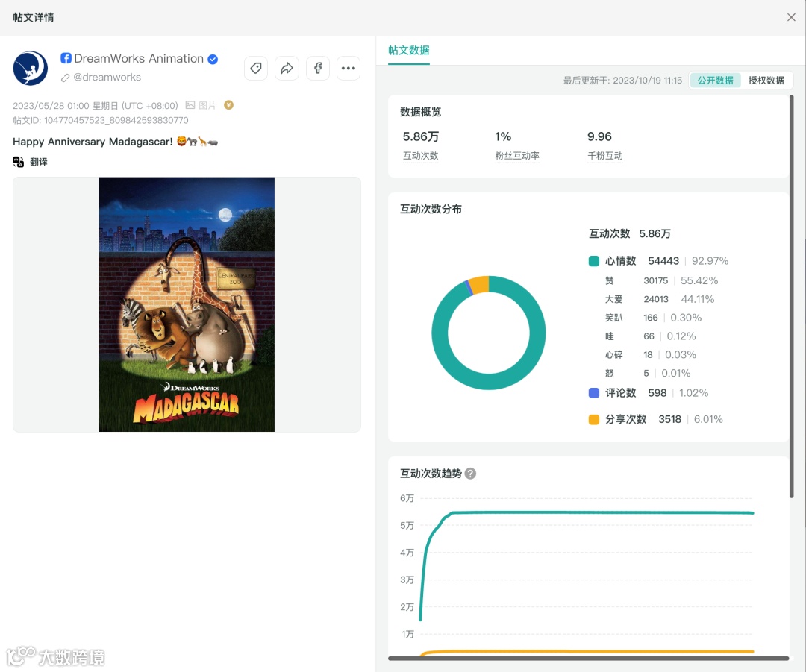Click the DreamWorks profile avatar

click(x=31, y=69)
